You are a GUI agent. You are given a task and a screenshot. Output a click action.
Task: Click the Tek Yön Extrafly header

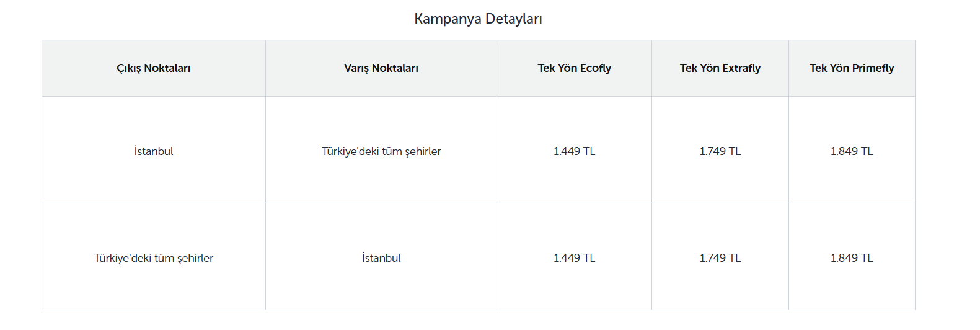[x=720, y=68]
